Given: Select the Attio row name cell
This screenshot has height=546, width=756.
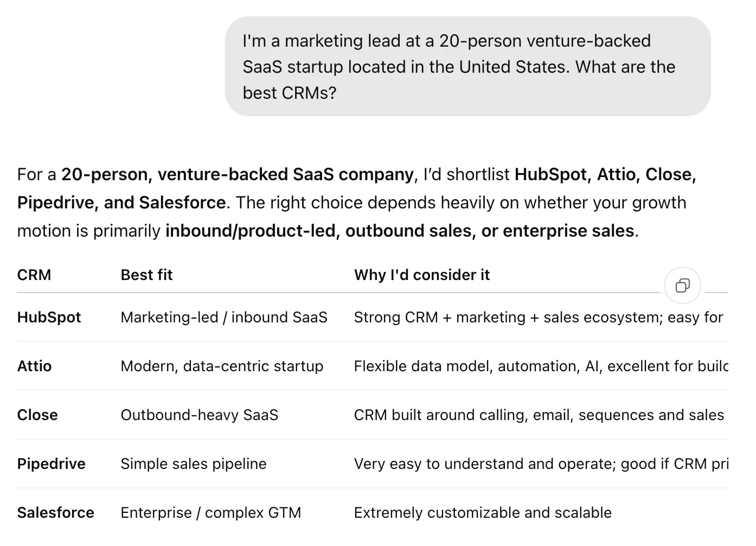Looking at the screenshot, I should (x=34, y=366).
